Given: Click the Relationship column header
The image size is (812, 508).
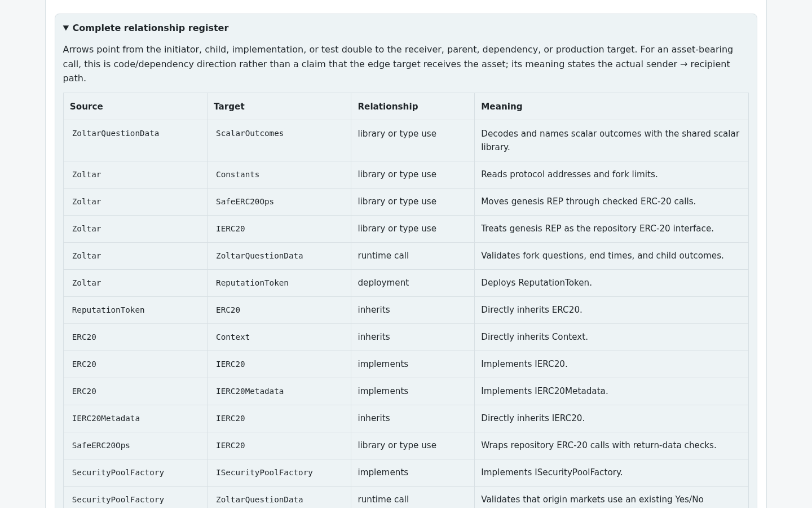Looking at the screenshot, I should click(413, 107).
